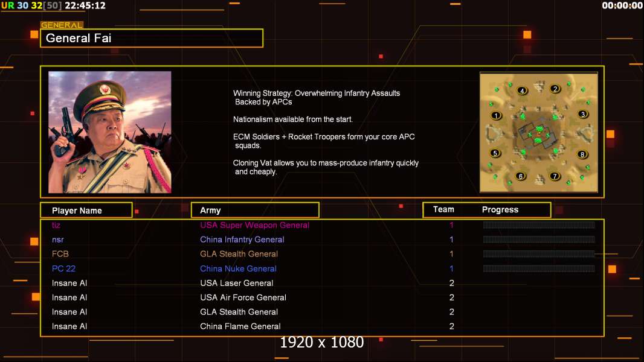This screenshot has height=362, width=644.
Task: Pick start position 3 marker
Action: click(583, 114)
